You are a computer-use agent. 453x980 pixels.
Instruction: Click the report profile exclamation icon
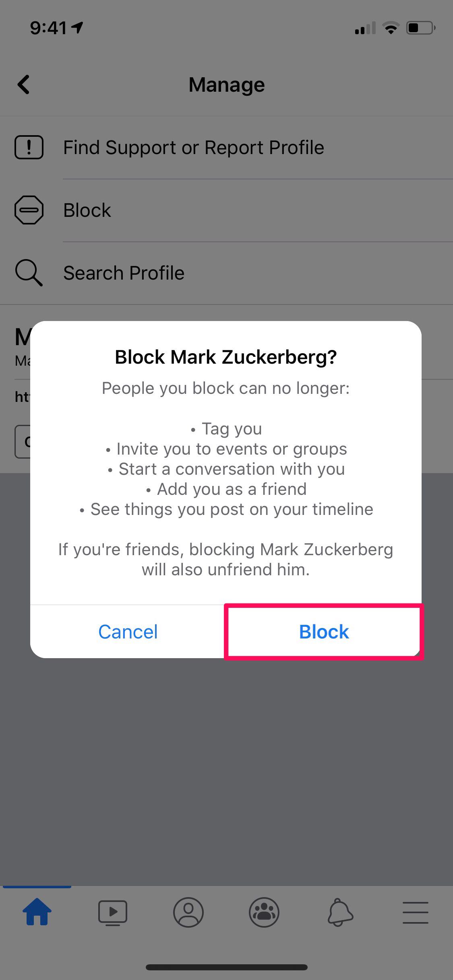tap(29, 147)
